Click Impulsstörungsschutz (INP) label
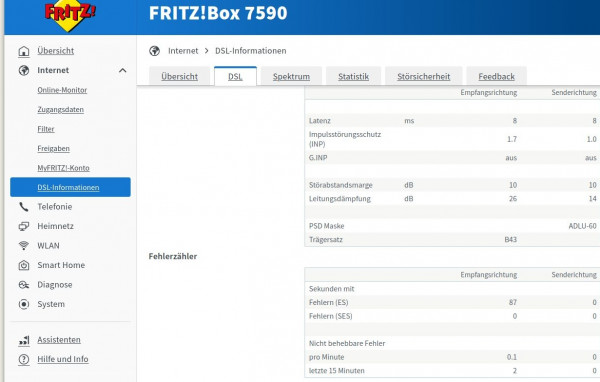 [x=345, y=139]
